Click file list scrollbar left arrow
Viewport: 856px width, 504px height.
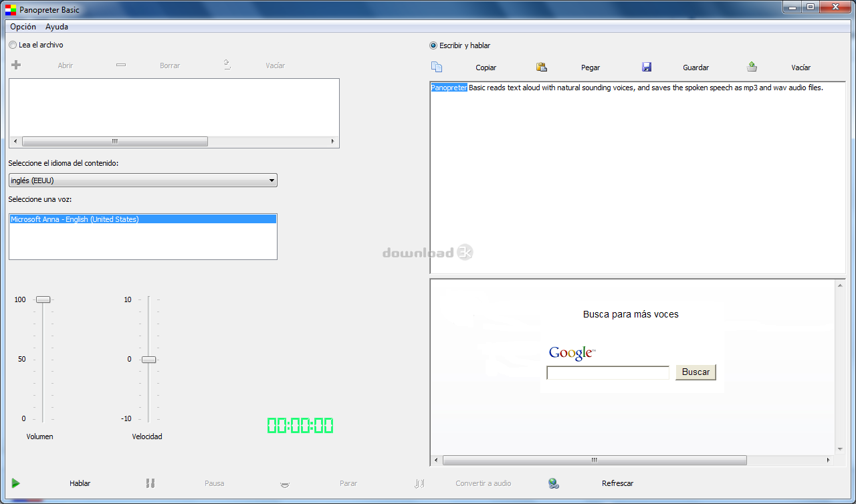pos(15,142)
